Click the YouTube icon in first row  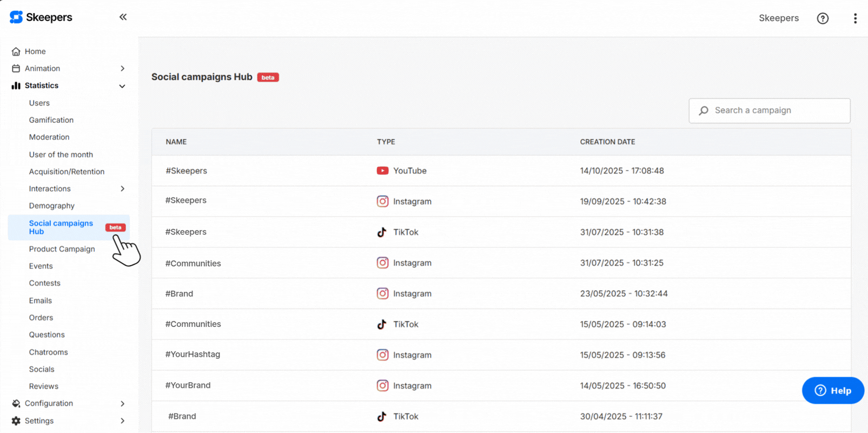[382, 170]
